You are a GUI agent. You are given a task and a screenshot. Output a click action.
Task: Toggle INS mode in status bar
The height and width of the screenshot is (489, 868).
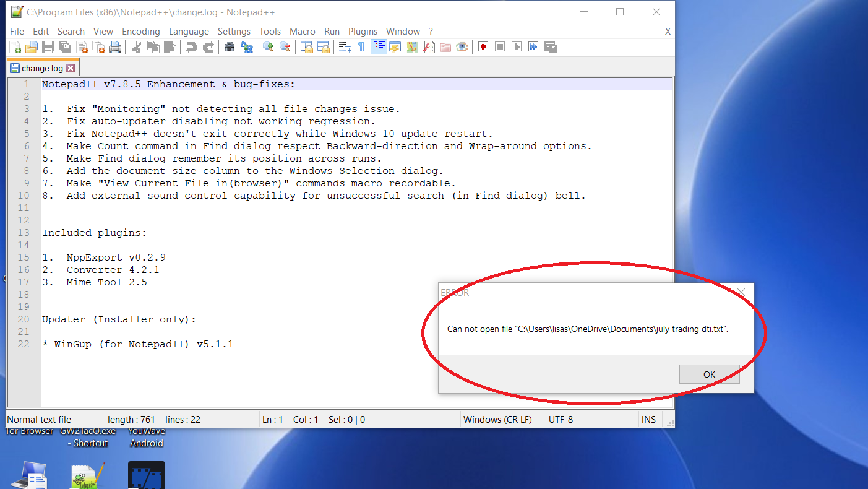pyautogui.click(x=648, y=420)
